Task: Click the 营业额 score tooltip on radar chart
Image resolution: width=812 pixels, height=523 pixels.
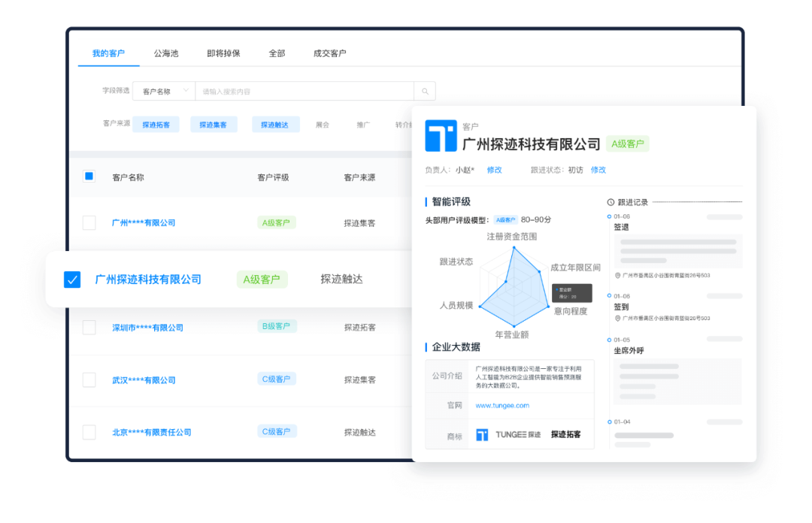Action: click(x=571, y=292)
